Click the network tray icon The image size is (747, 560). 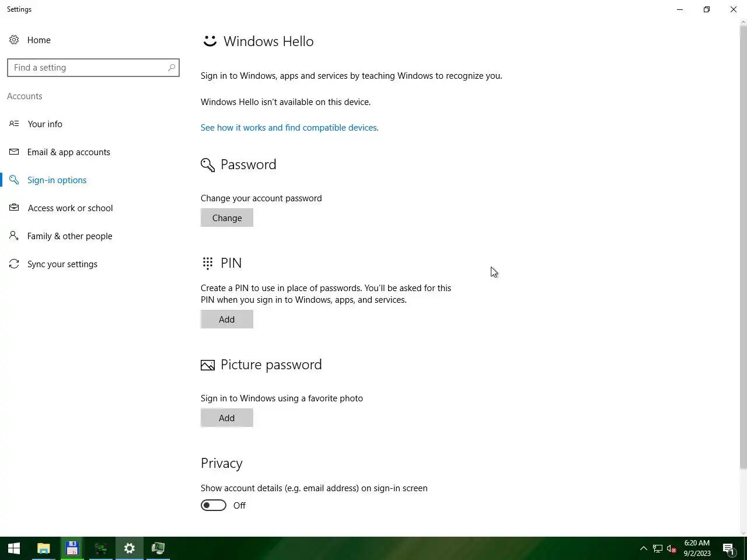[658, 548]
